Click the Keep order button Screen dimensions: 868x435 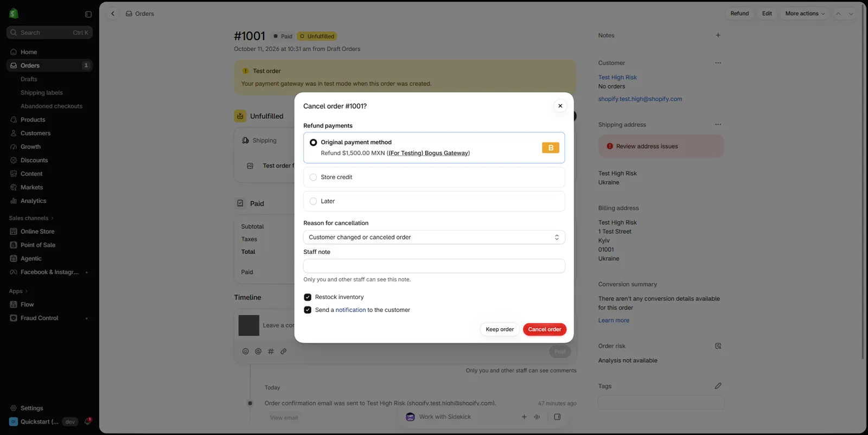pos(500,330)
